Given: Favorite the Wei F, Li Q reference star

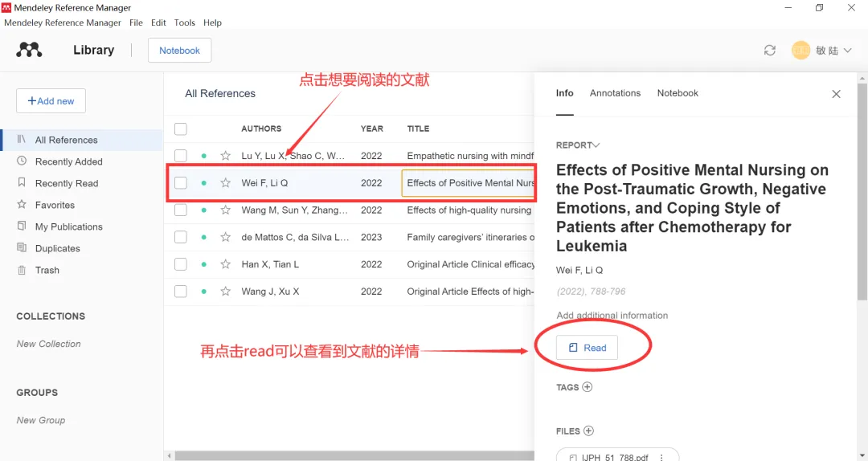Looking at the screenshot, I should click(225, 182).
